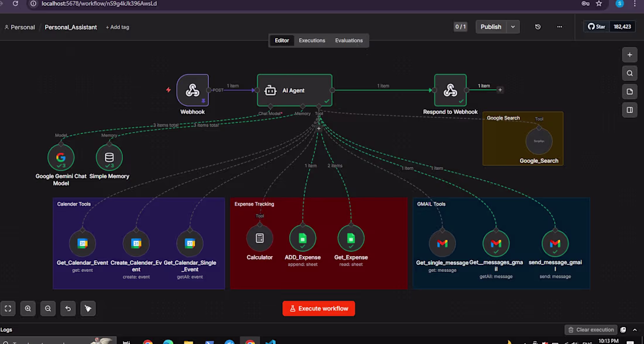Viewport: 644px width, 344px height.
Task: Click the lightning trigger icon beside Webhook
Action: pos(169,90)
